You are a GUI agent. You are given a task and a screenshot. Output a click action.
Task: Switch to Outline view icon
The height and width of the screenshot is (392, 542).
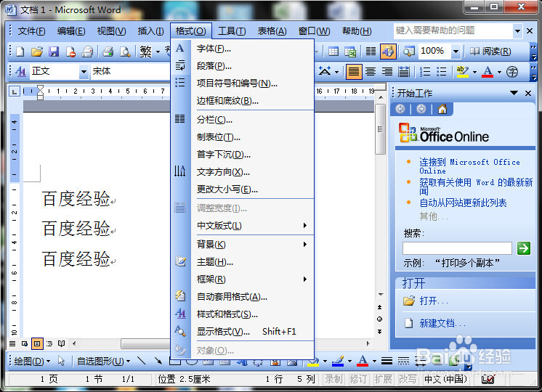[49, 343]
